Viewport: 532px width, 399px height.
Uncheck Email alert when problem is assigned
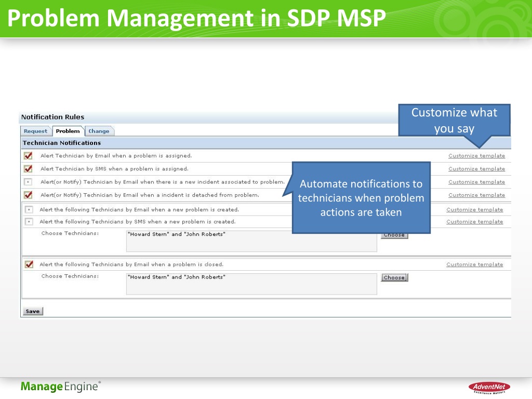(28, 156)
